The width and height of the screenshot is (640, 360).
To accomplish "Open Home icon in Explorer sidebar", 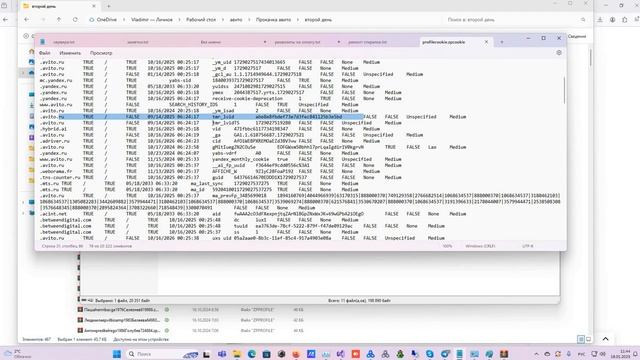I will click(31, 52).
